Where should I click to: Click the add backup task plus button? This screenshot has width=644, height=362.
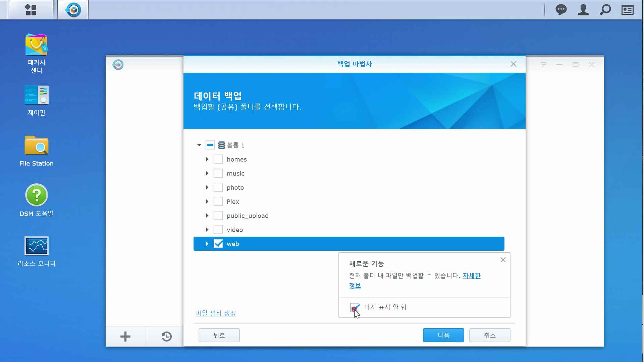point(125,336)
